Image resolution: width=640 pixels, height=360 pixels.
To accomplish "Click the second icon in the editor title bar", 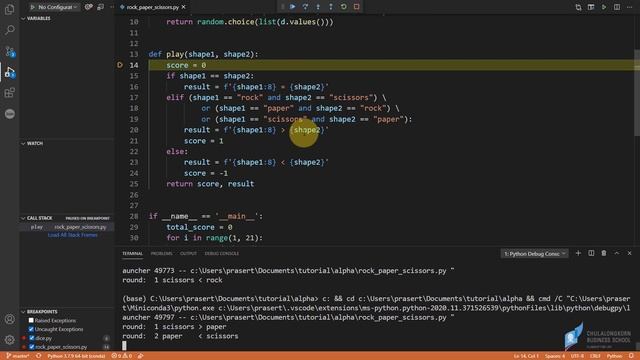I will 591,7.
